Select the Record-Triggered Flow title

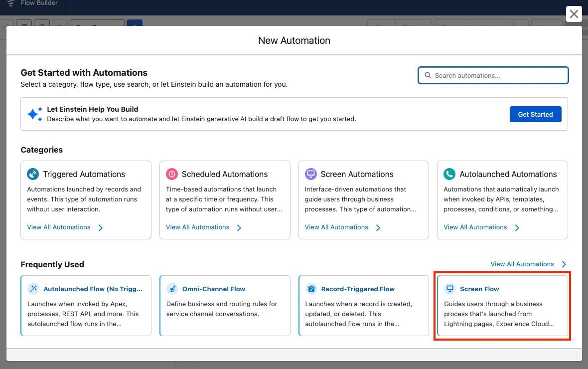pyautogui.click(x=357, y=289)
